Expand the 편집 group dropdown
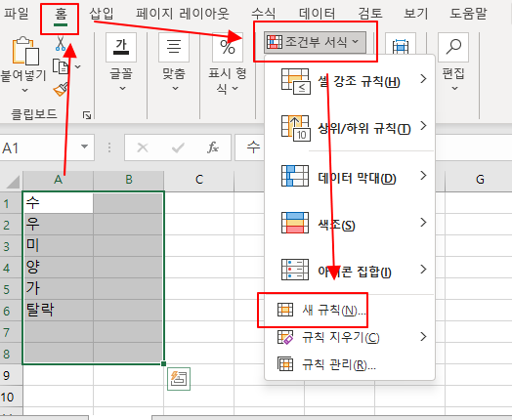 pos(454,89)
